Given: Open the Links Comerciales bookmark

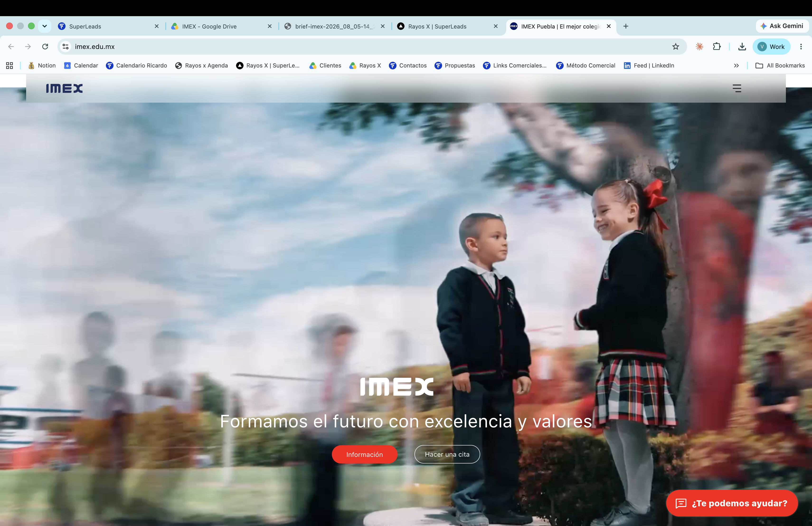Looking at the screenshot, I should (x=515, y=66).
